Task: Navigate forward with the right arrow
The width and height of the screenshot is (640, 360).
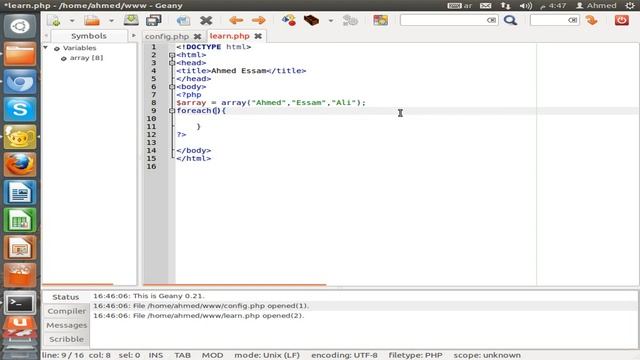Action: (x=258, y=20)
